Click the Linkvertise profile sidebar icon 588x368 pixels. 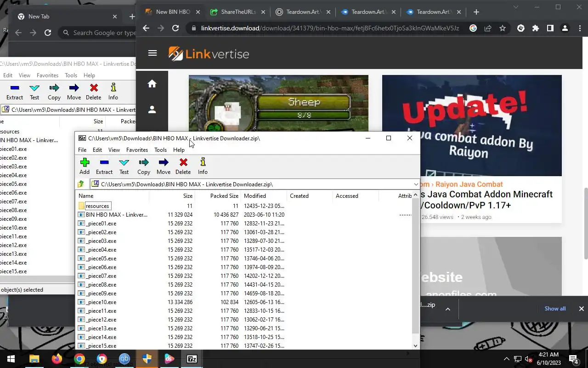pyautogui.click(x=152, y=109)
